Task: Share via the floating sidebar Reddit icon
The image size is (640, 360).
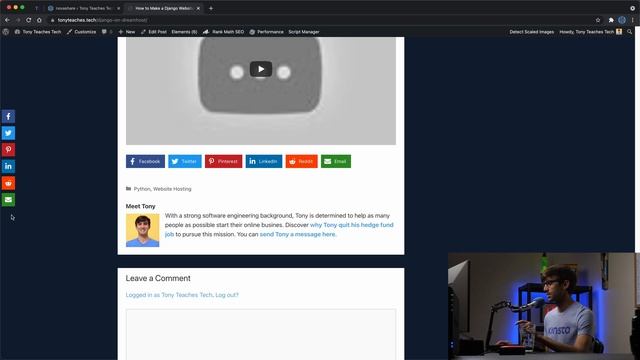Action: 8,183
